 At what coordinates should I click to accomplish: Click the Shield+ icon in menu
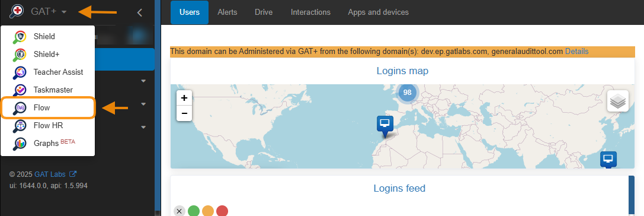(x=20, y=55)
